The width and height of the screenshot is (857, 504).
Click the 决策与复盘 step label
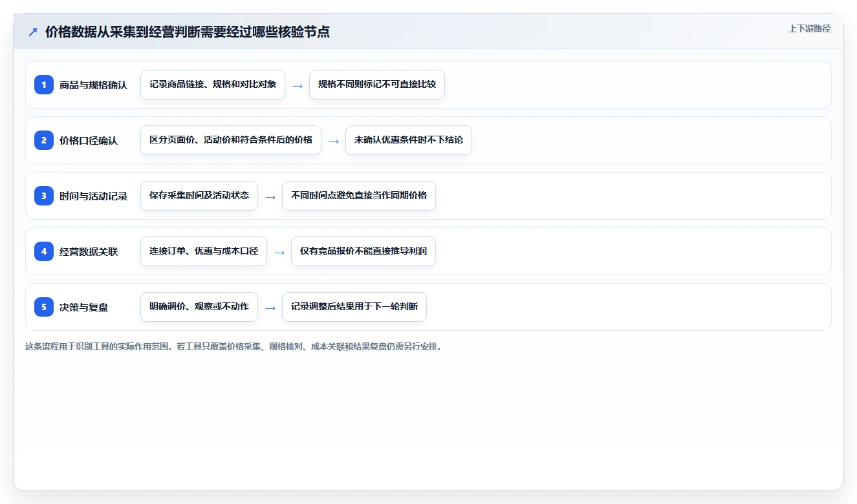[x=84, y=307]
